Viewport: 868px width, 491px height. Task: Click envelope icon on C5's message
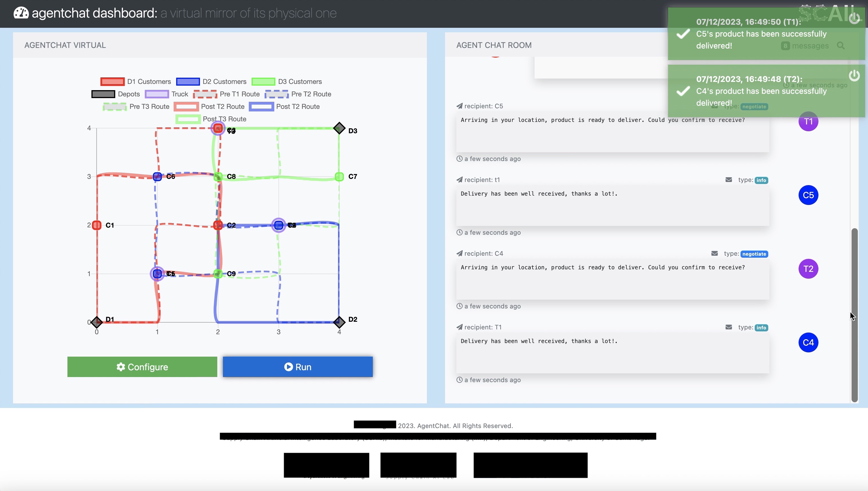(729, 180)
